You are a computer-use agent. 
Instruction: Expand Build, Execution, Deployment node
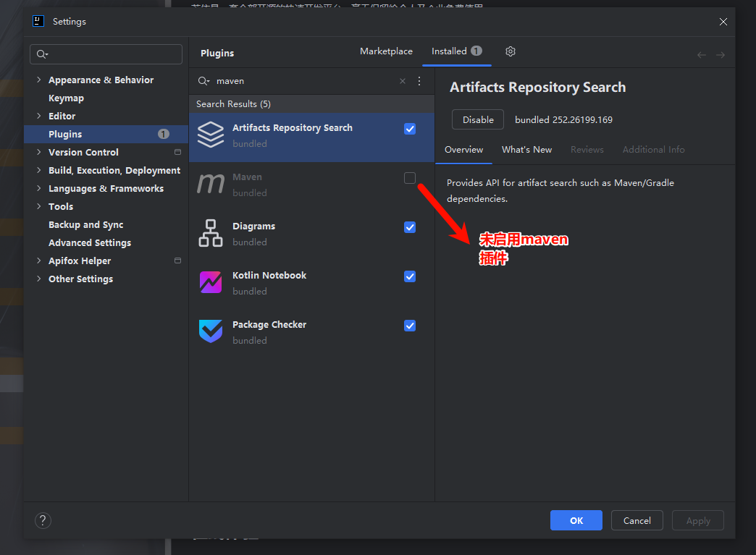[x=38, y=170]
